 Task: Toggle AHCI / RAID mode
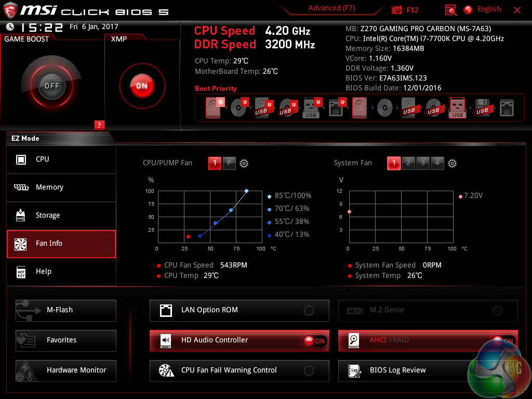pyautogui.click(x=428, y=340)
